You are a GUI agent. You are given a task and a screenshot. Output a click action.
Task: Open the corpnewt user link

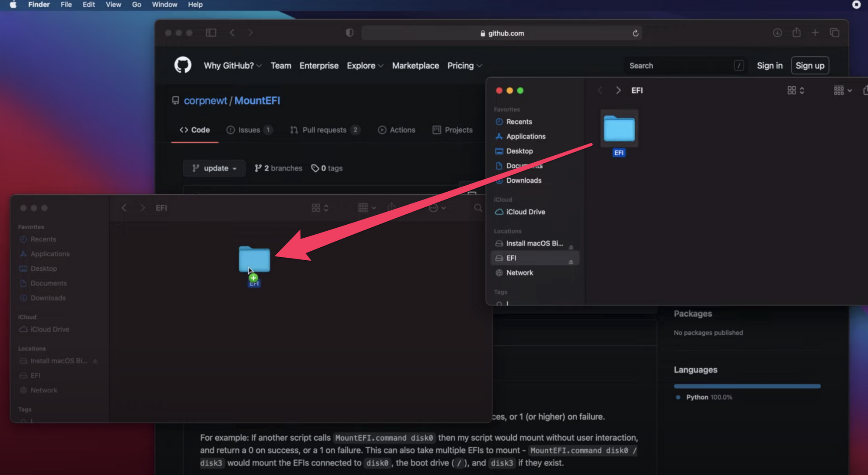[x=205, y=101]
